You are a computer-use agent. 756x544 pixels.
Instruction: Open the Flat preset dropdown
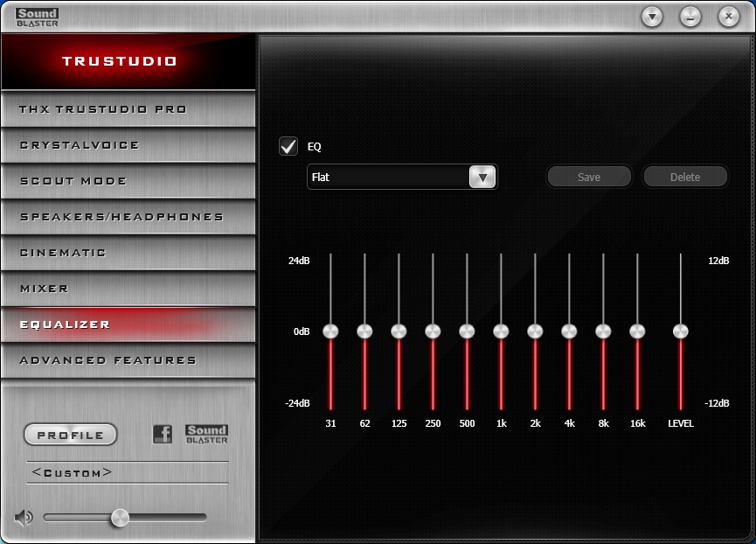402,177
